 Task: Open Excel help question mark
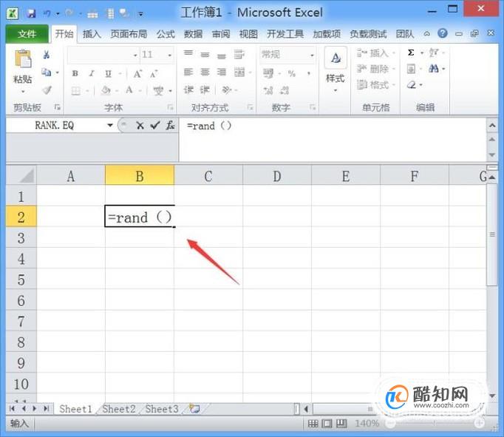click(443, 33)
